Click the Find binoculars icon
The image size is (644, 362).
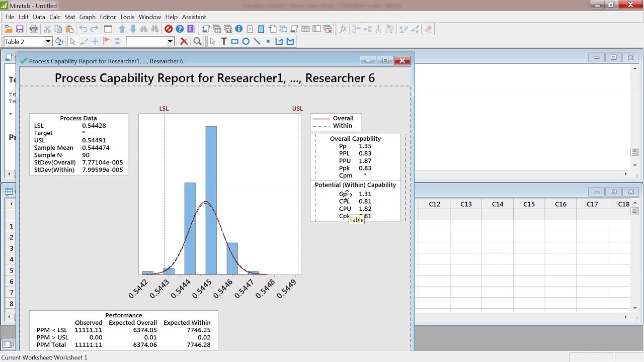(144, 29)
